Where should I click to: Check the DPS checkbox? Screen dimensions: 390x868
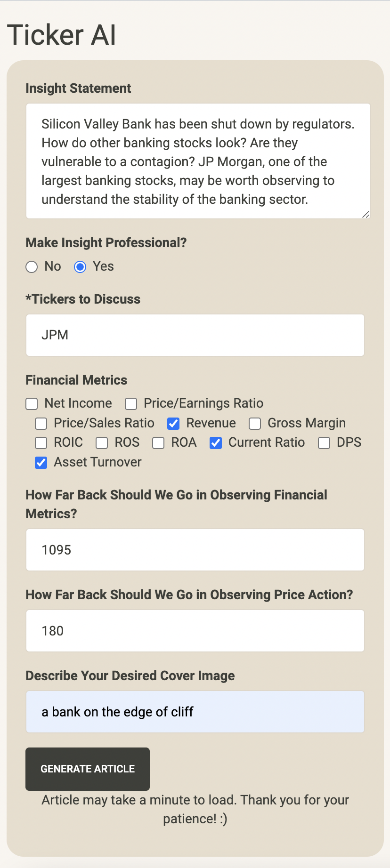pos(324,443)
